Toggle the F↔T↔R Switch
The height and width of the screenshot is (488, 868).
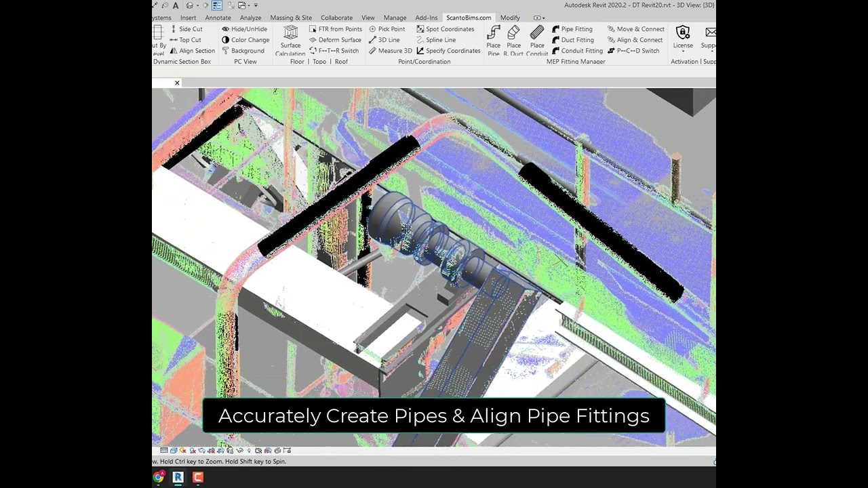point(334,51)
